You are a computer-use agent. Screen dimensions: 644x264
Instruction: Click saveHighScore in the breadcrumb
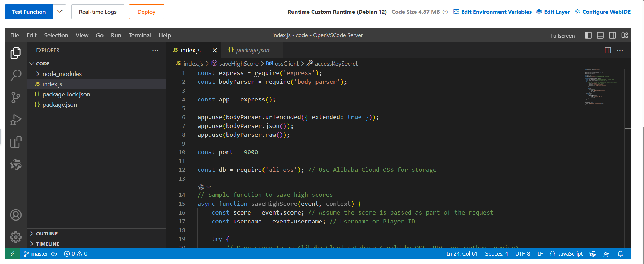[239, 64]
